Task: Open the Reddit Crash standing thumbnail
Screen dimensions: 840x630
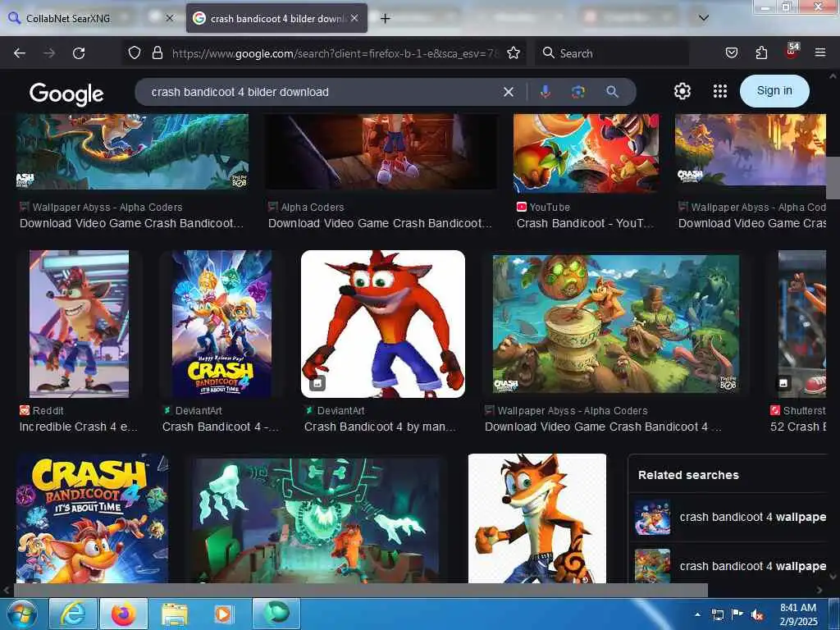Action: [x=80, y=324]
